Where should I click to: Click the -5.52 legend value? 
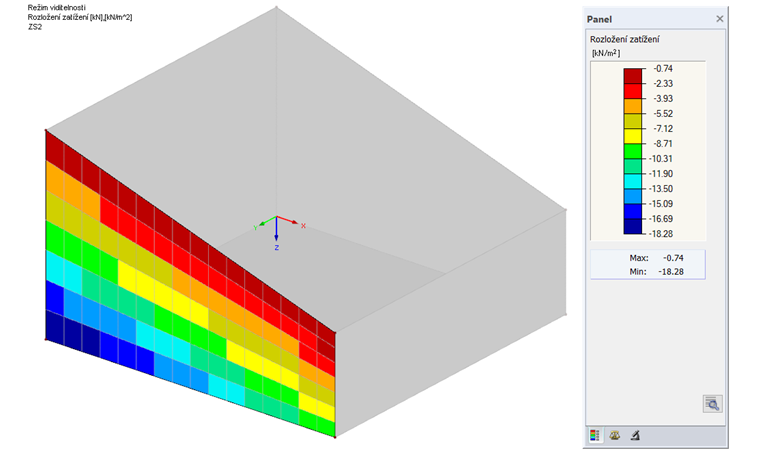(x=663, y=114)
